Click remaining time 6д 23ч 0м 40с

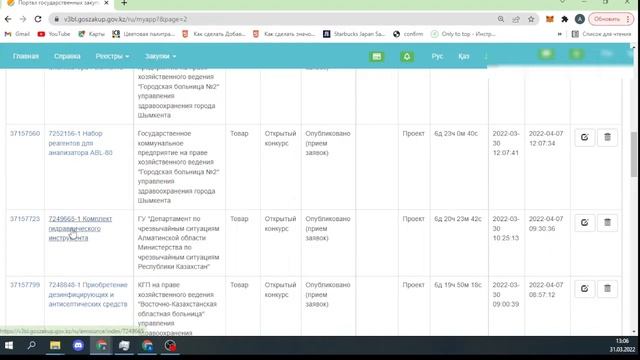pyautogui.click(x=456, y=133)
